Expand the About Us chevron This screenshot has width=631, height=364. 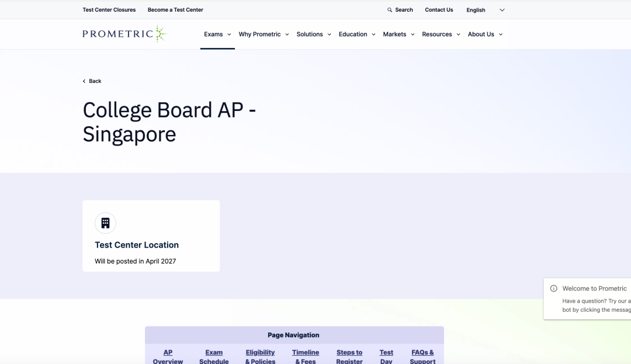point(501,34)
